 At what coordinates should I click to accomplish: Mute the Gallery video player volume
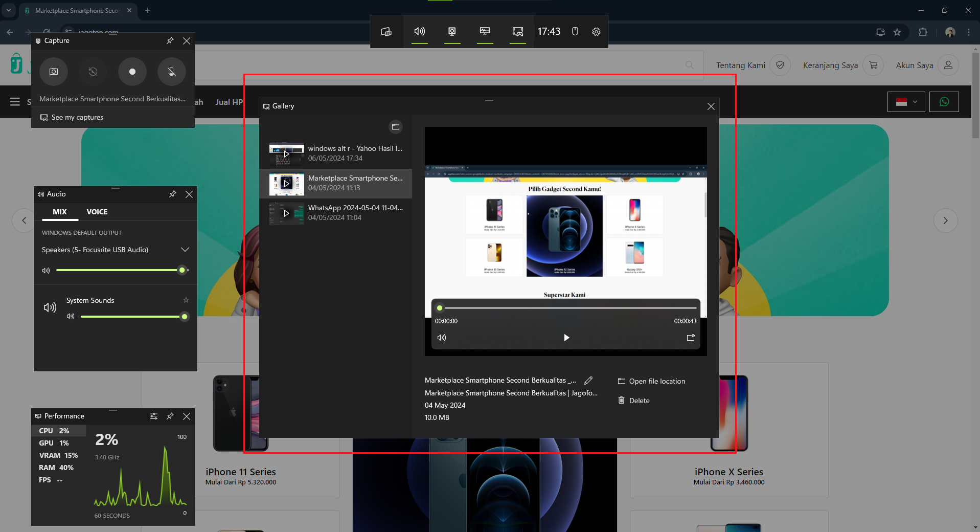pyautogui.click(x=442, y=338)
